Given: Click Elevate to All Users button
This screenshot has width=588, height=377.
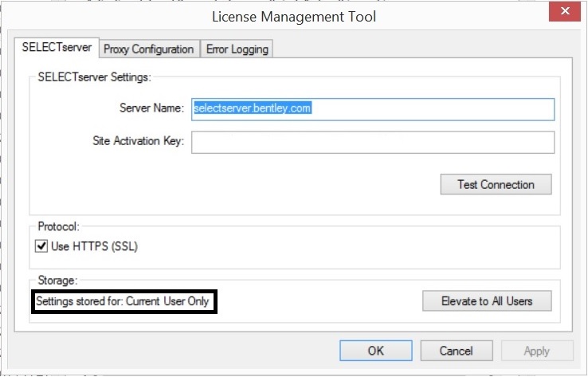Looking at the screenshot, I should [x=487, y=300].
